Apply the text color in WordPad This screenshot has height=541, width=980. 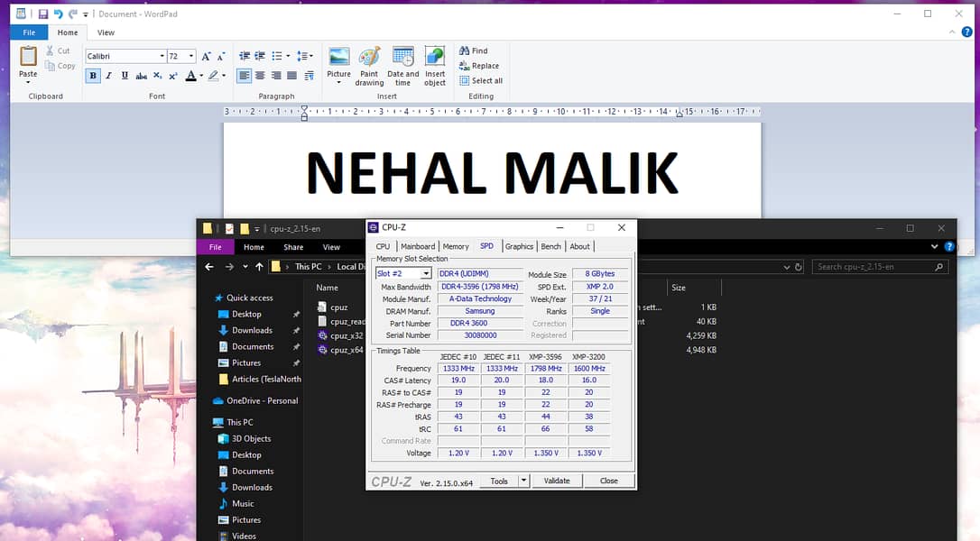[x=191, y=76]
